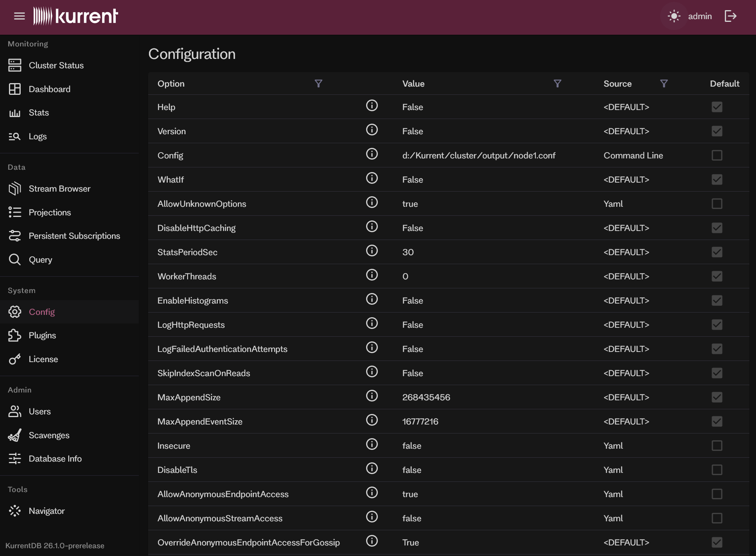This screenshot has width=756, height=556.
Task: Click the Option column header
Action: pyautogui.click(x=171, y=83)
